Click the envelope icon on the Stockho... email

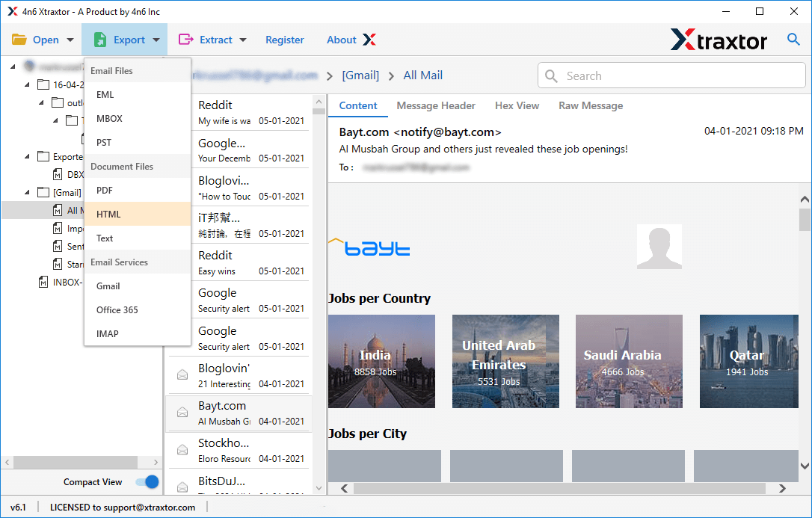[182, 450]
